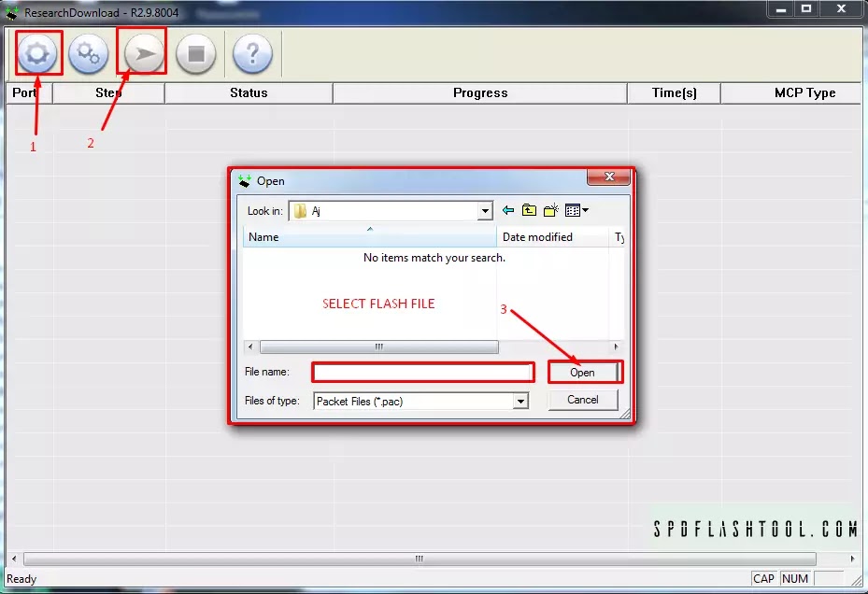This screenshot has width=868, height=594.
Task: Close the Open dialog with X
Action: 609,177
